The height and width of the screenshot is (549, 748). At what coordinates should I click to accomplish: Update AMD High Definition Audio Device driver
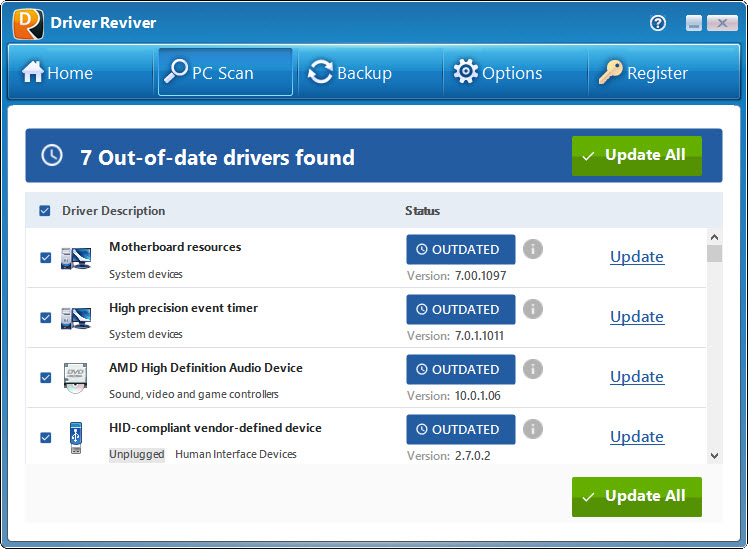tap(637, 377)
